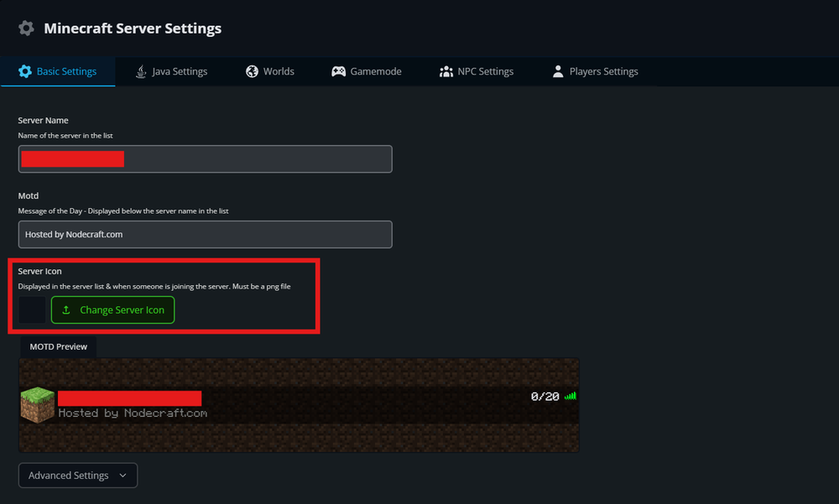Image resolution: width=839 pixels, height=504 pixels.
Task: Click the NPC Settings group icon
Action: [x=446, y=71]
